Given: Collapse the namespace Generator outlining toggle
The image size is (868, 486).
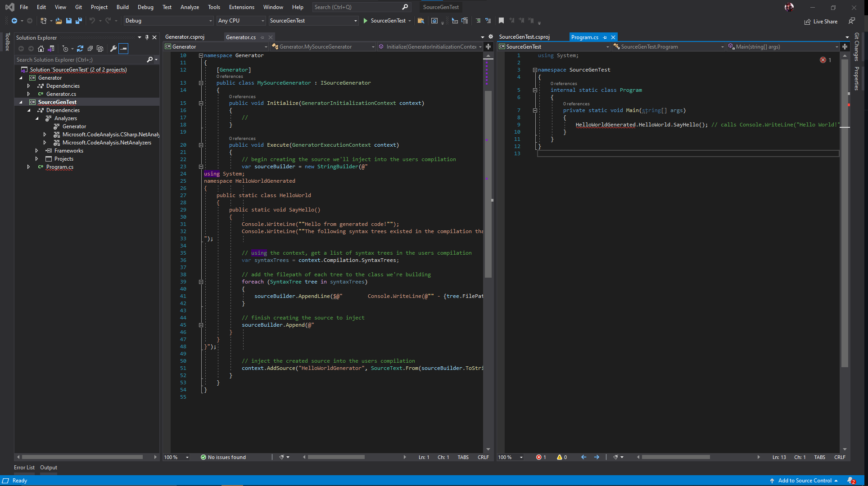Looking at the screenshot, I should 201,55.
